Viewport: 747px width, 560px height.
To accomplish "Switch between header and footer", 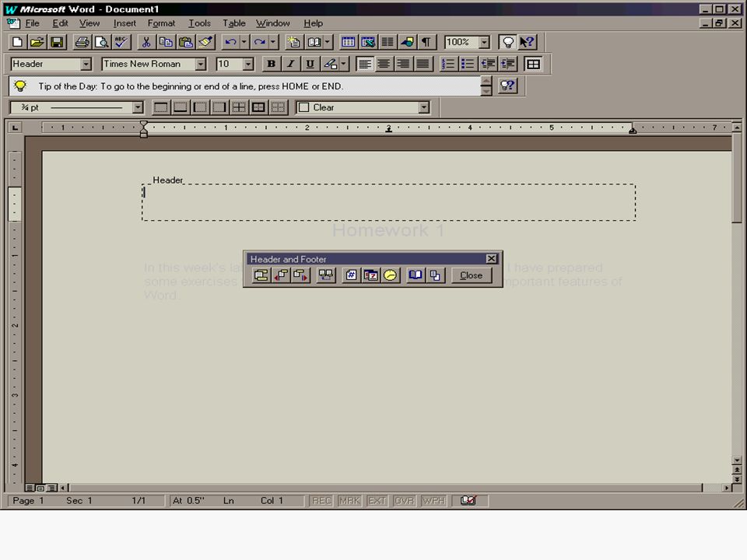I will click(x=261, y=275).
